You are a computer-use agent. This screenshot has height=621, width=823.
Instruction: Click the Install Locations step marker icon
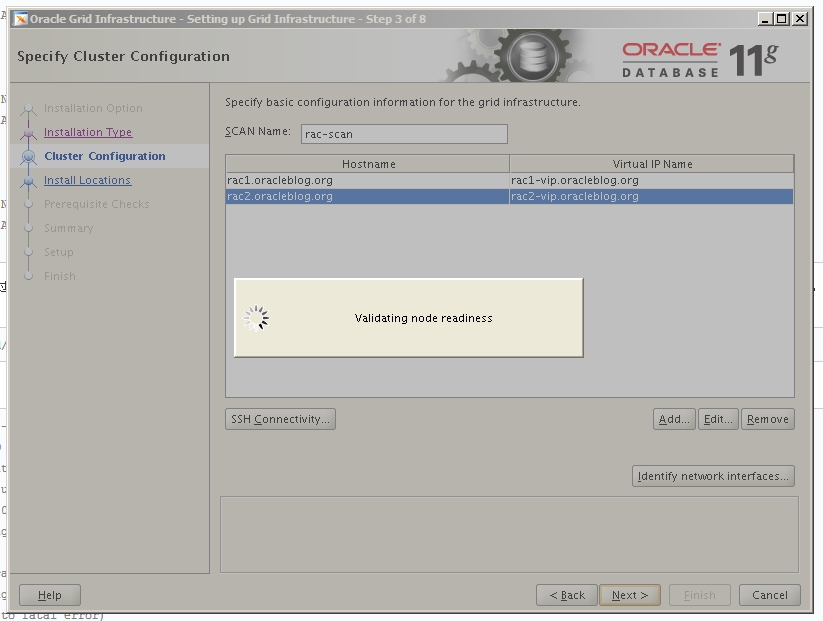[28, 181]
